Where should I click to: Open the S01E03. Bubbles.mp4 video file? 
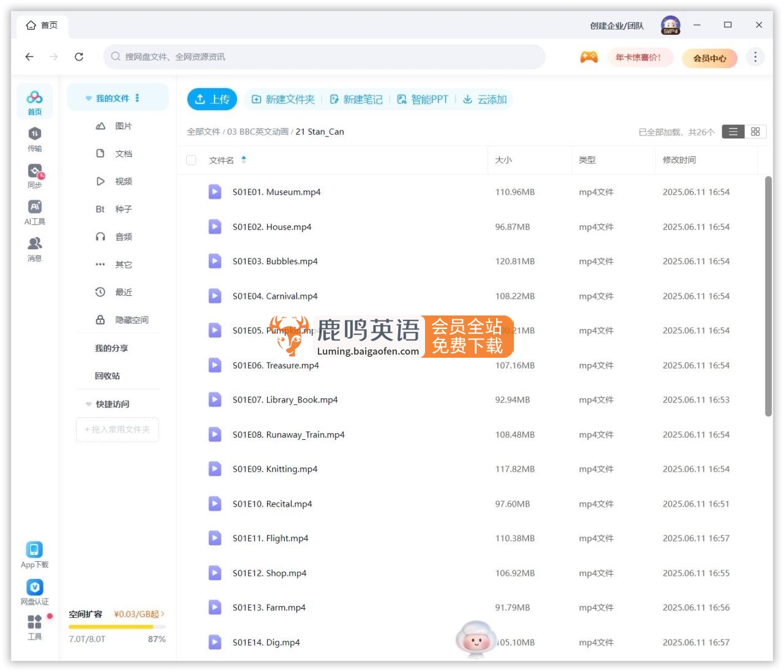point(274,261)
